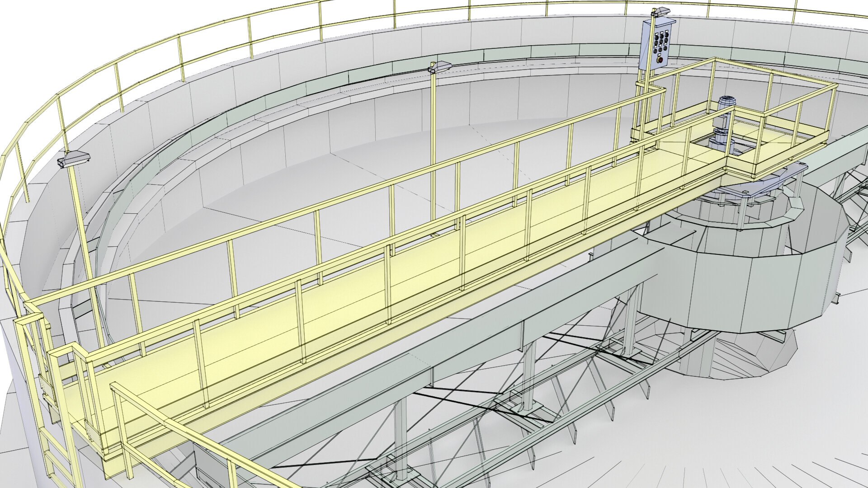Select the lamp fixture above the control panel
This screenshot has height=488, width=868.
pyautogui.click(x=660, y=12)
